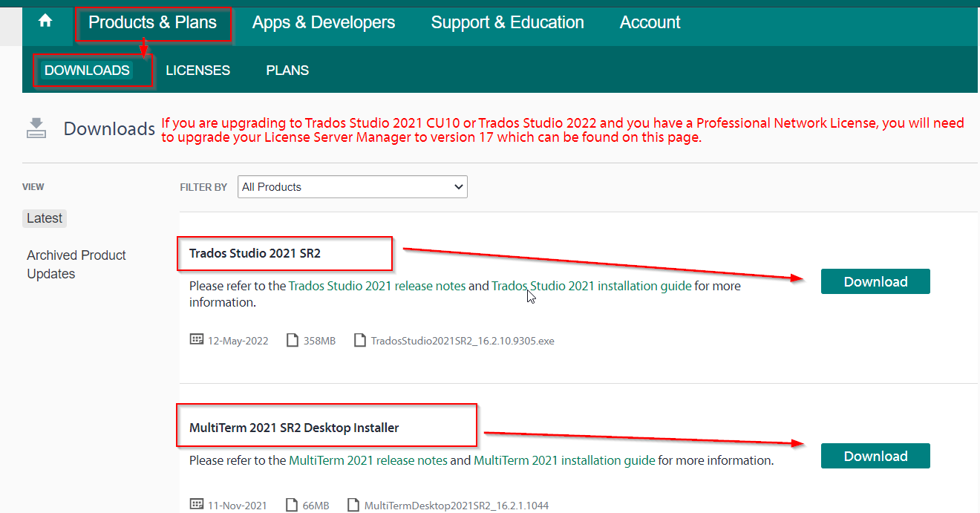The image size is (980, 513).
Task: Click calendar icon next to 11-Nov-2021
Action: [x=197, y=504]
